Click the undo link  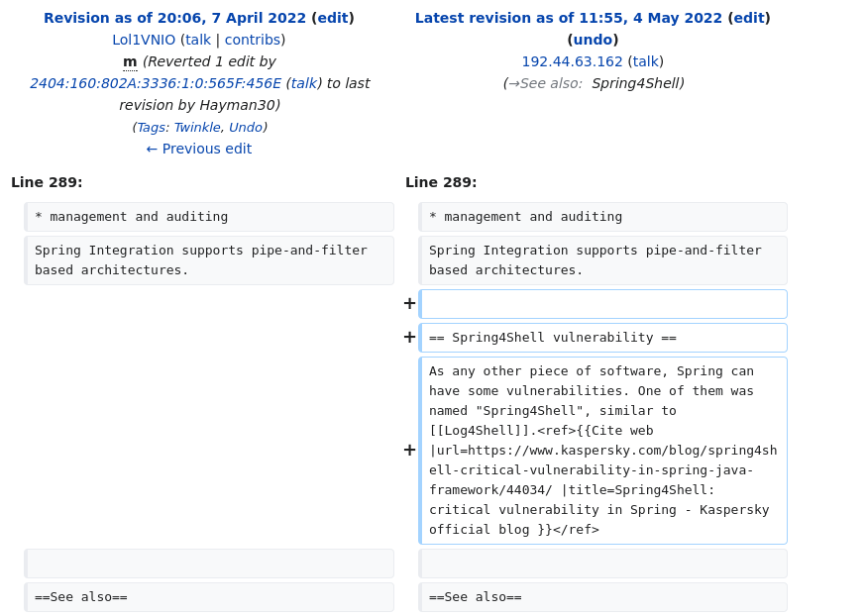(x=593, y=40)
